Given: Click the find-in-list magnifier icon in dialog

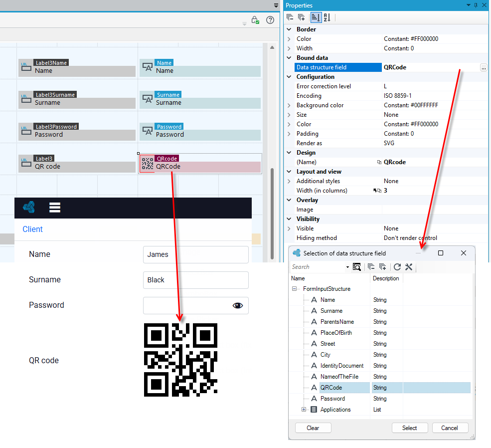Looking at the screenshot, I should point(357,267).
